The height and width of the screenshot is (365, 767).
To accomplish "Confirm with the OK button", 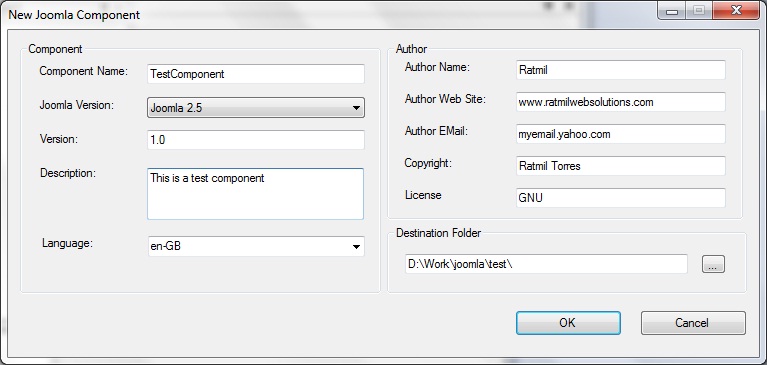I will click(568, 323).
